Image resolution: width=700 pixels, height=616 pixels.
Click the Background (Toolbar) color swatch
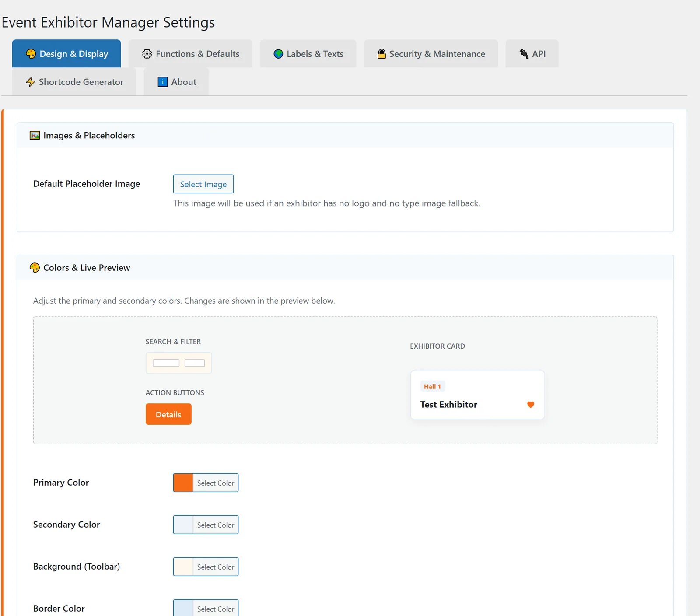183,567
